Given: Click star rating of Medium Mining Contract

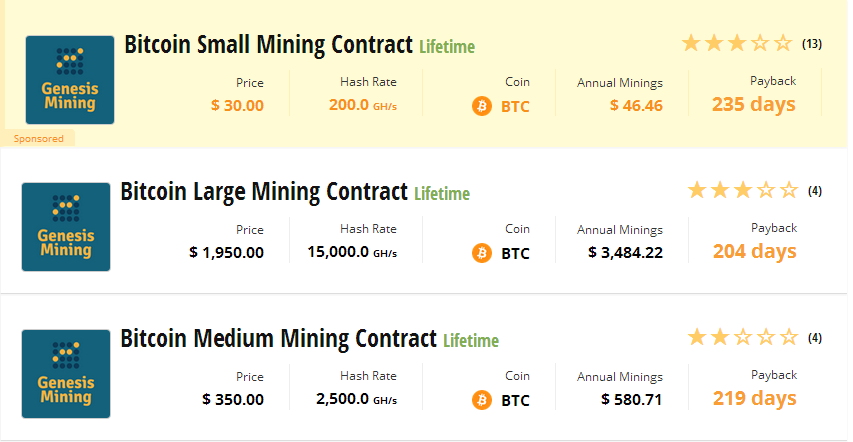Looking at the screenshot, I should [x=743, y=337].
